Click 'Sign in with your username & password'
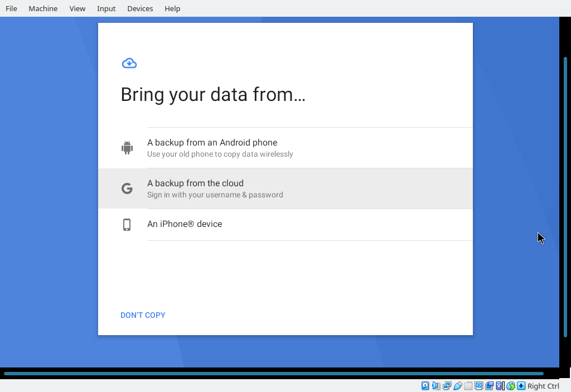Image resolution: width=571 pixels, height=392 pixels. click(x=215, y=195)
